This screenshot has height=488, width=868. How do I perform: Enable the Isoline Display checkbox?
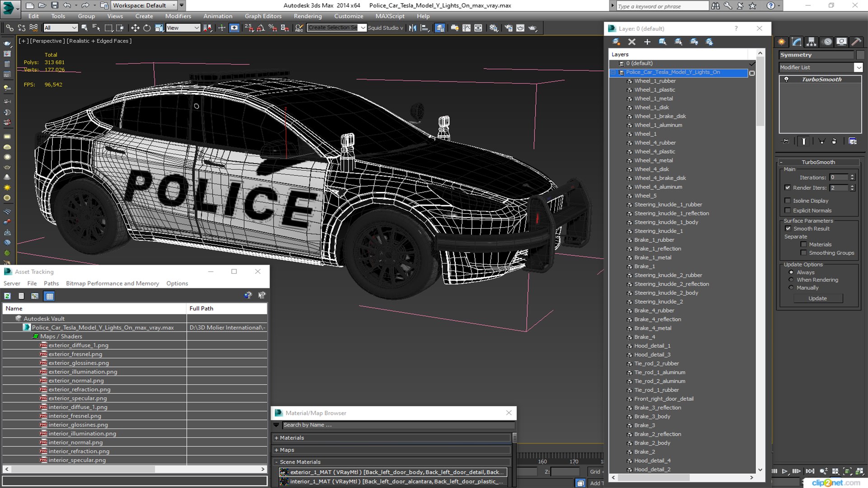tap(788, 201)
